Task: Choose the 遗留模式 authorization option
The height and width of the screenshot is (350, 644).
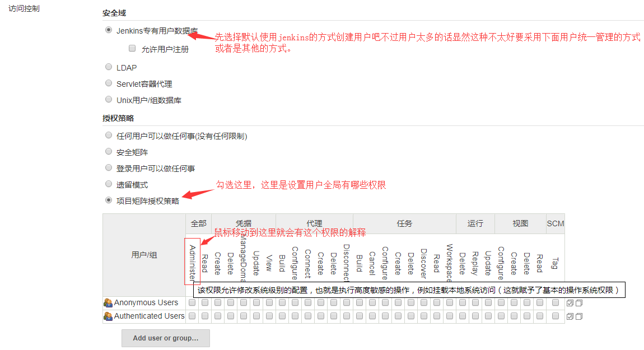Action: [109, 184]
